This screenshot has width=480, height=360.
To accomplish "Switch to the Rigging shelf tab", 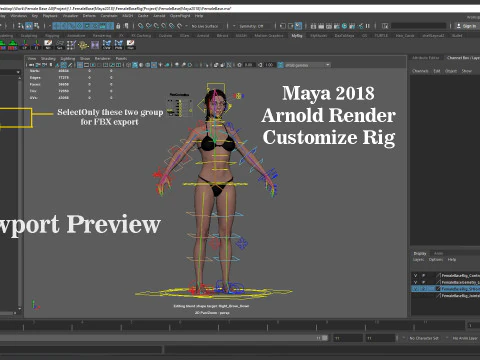I will (x=52, y=35).
